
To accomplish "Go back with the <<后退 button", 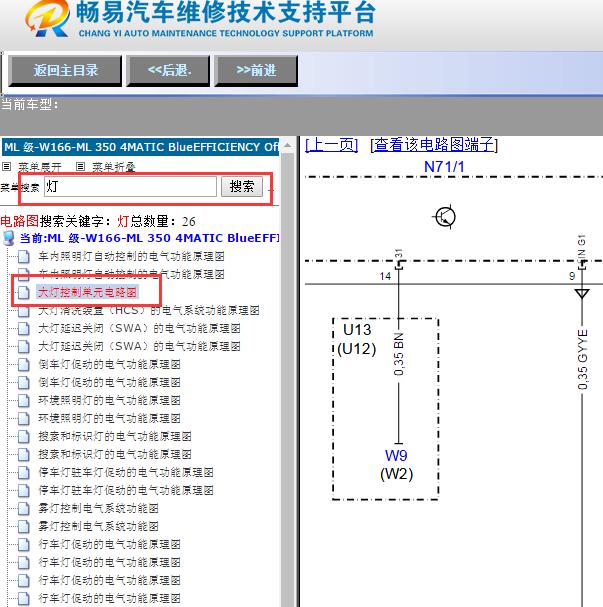I will click(168, 70).
